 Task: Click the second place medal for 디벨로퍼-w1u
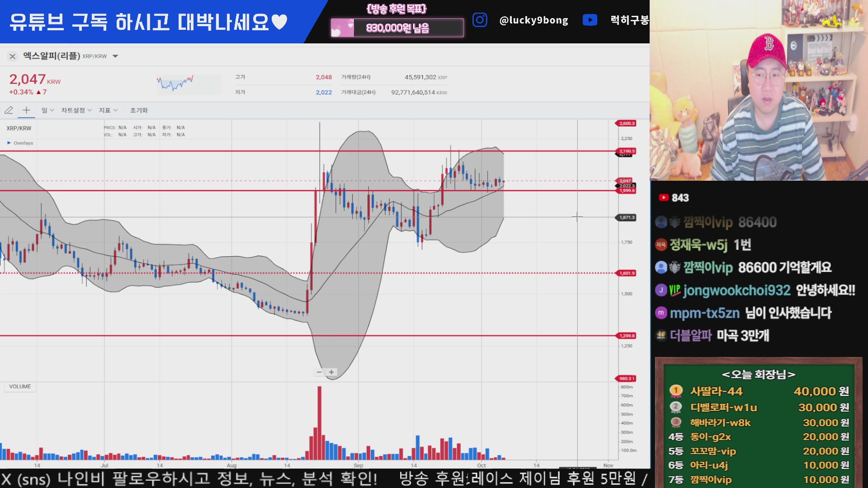[676, 407]
